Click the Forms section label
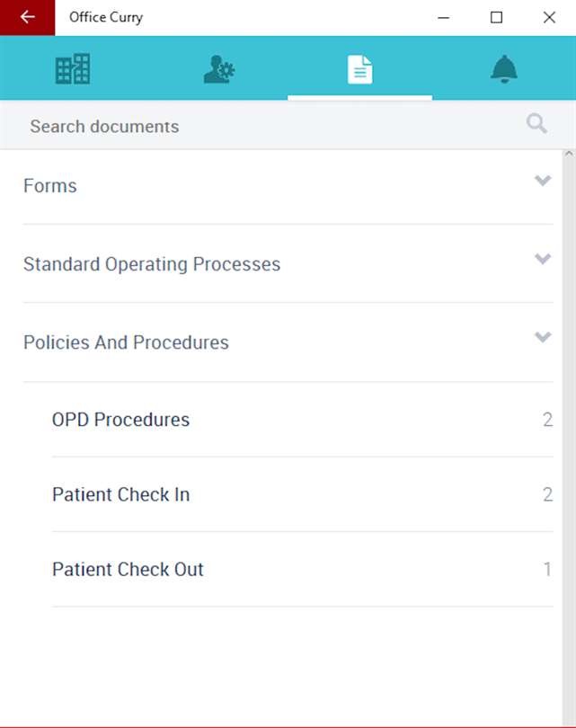 [50, 186]
